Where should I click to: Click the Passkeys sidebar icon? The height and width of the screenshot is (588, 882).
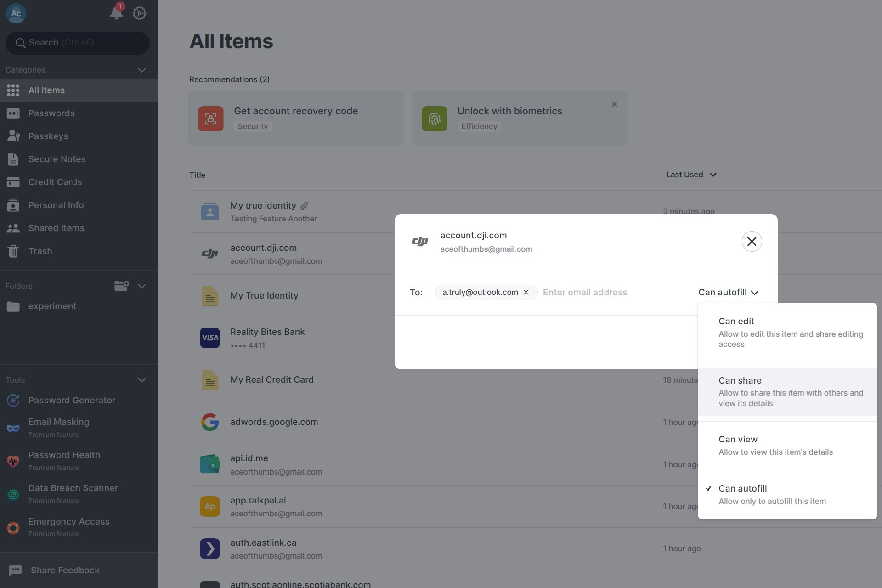(14, 136)
